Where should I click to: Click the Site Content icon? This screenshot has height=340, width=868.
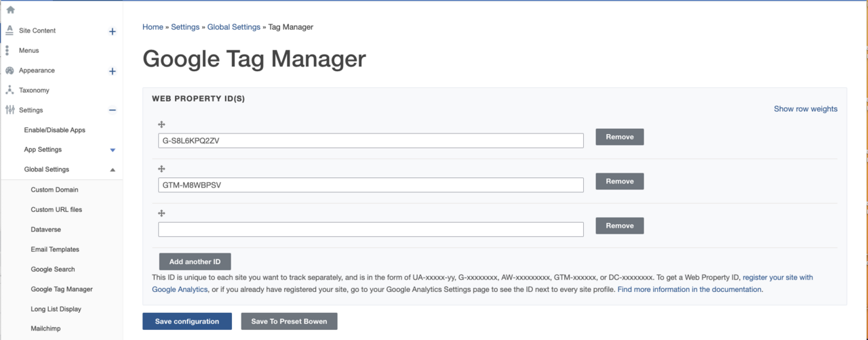tap(9, 30)
